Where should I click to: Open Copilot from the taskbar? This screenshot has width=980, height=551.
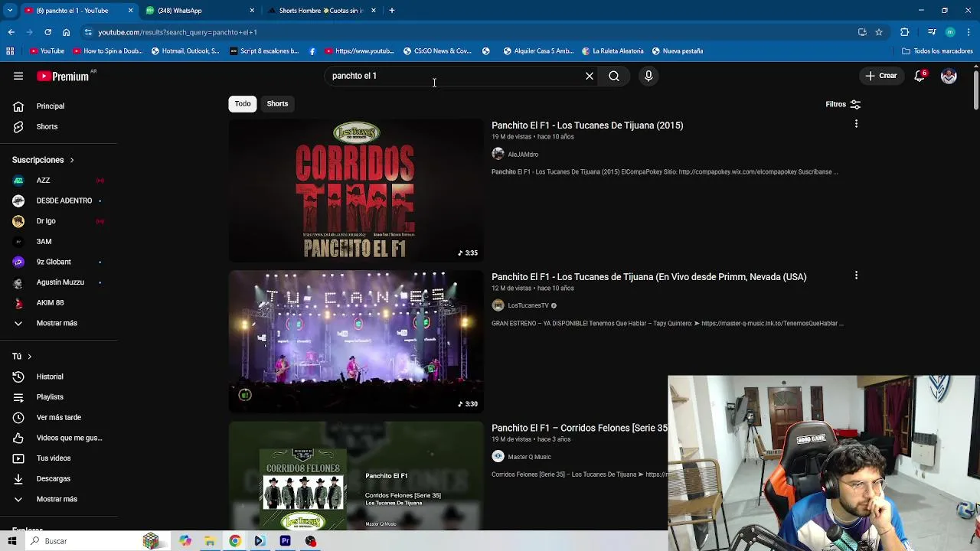click(x=185, y=541)
